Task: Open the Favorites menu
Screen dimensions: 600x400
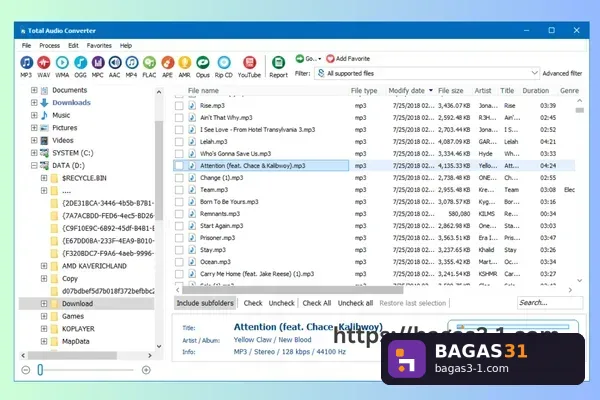Action: (99, 46)
